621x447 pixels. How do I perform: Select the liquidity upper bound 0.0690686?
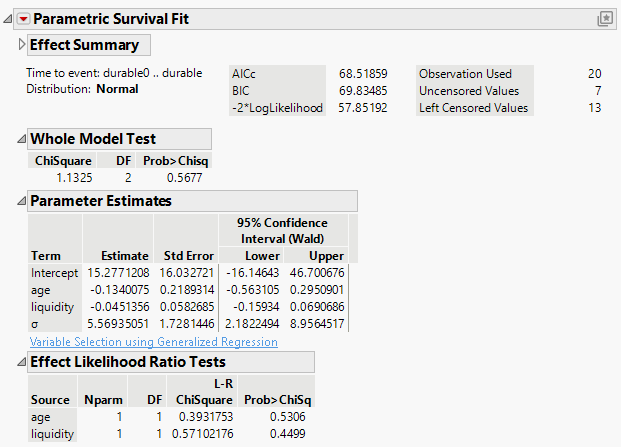click(x=317, y=307)
